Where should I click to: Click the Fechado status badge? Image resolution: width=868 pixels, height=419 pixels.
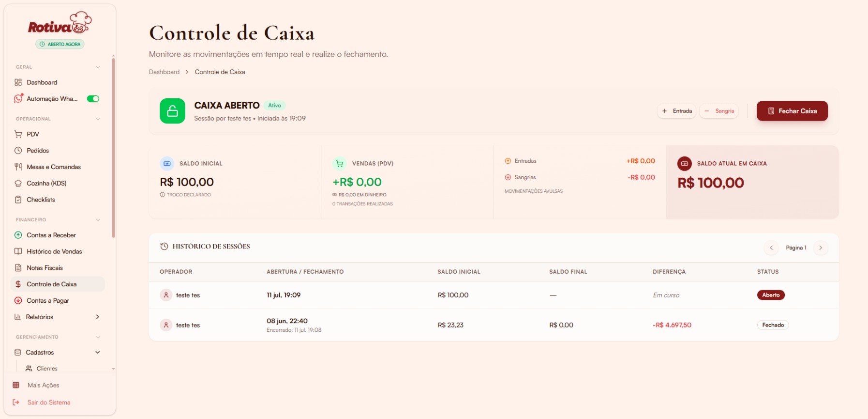point(773,325)
